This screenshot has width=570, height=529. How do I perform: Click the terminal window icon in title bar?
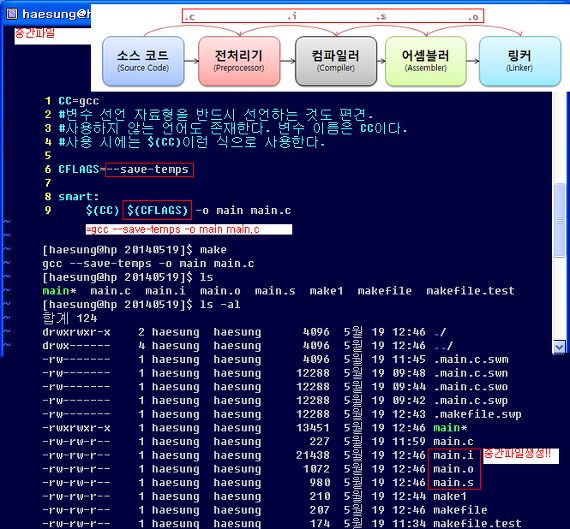coord(12,14)
